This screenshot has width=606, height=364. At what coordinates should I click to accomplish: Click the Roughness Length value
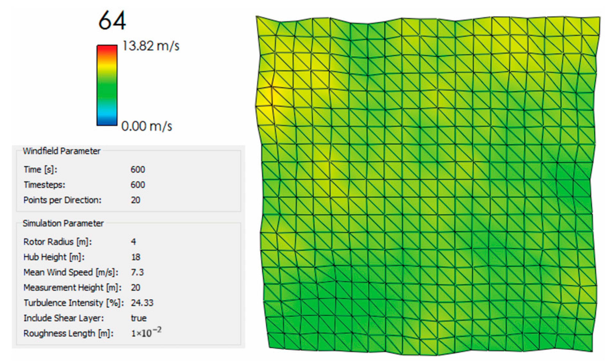(146, 333)
